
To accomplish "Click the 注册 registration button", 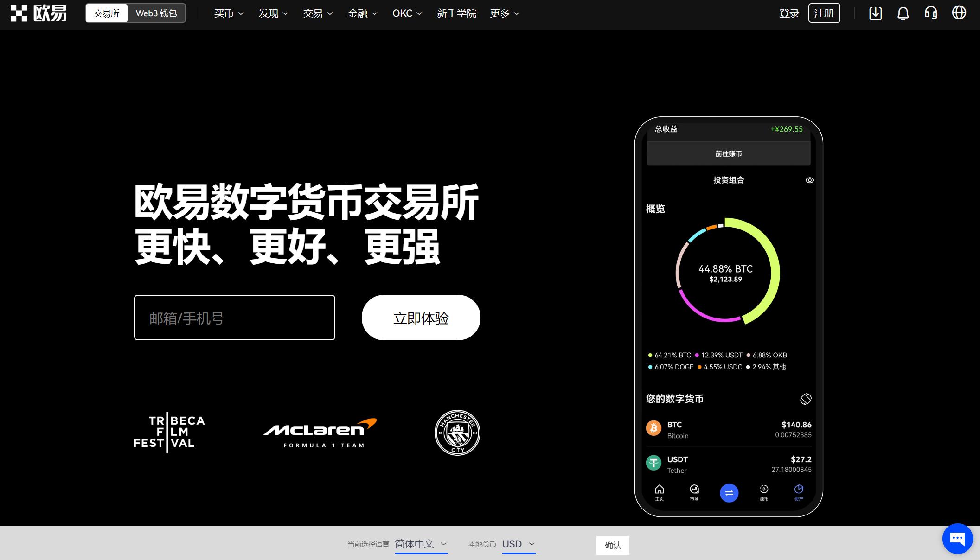I will (x=825, y=13).
